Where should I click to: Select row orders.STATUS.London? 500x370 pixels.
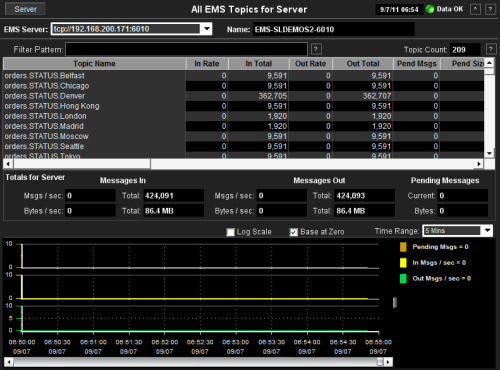tap(243, 116)
